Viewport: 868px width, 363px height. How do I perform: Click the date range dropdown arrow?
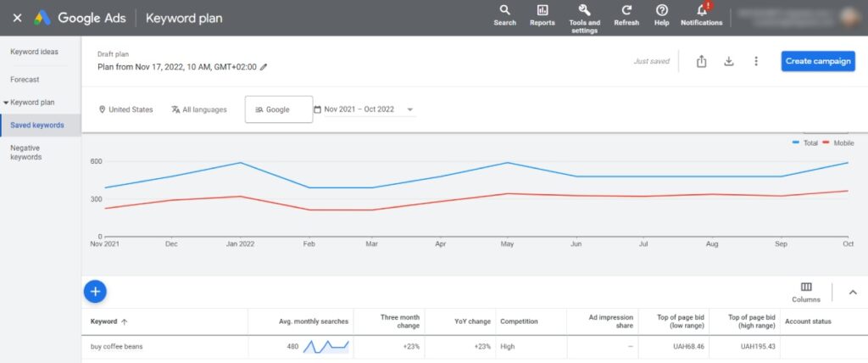coord(410,109)
